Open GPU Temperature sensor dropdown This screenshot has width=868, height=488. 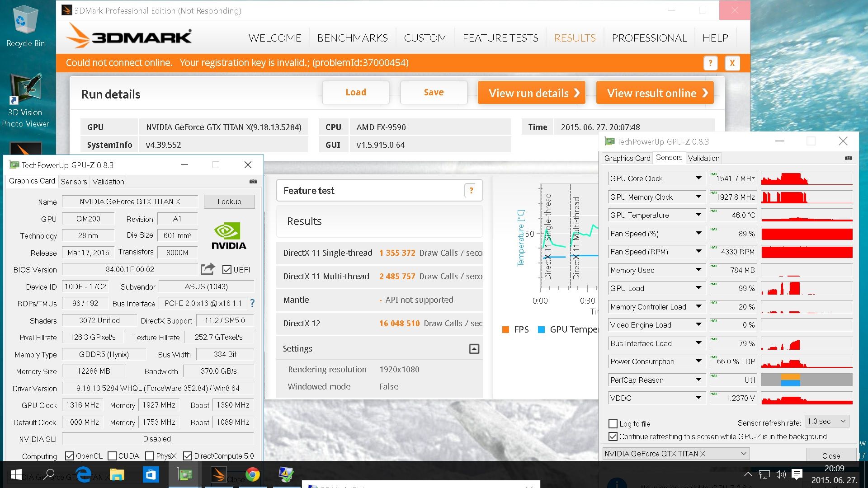(698, 215)
